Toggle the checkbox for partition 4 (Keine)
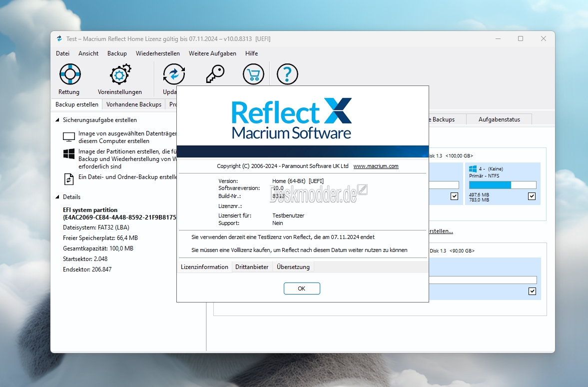 tap(532, 196)
